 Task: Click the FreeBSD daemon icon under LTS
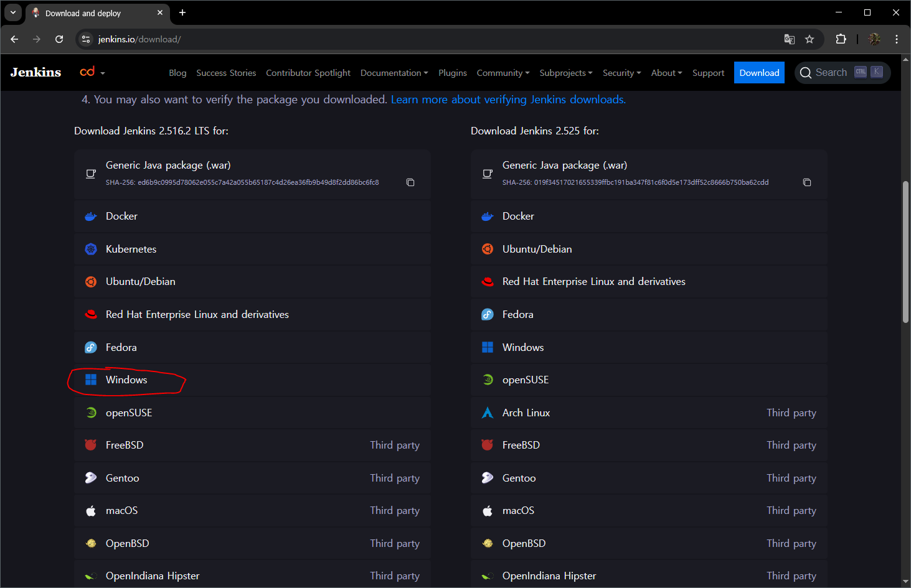tap(91, 445)
